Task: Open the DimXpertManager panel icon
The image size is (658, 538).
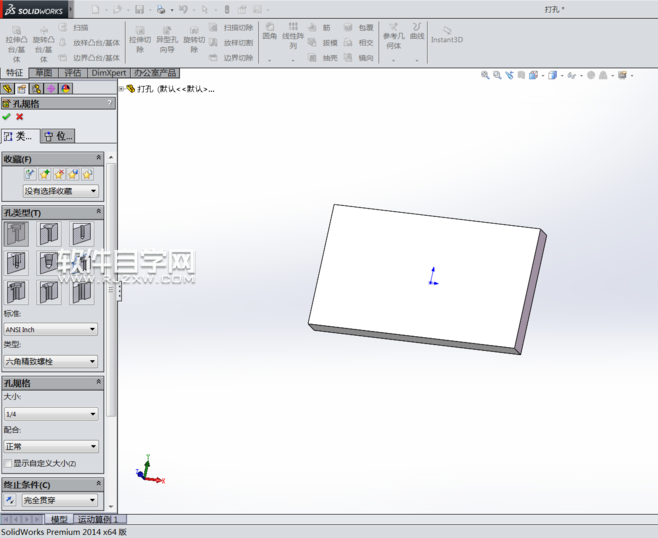Action: click(x=51, y=89)
